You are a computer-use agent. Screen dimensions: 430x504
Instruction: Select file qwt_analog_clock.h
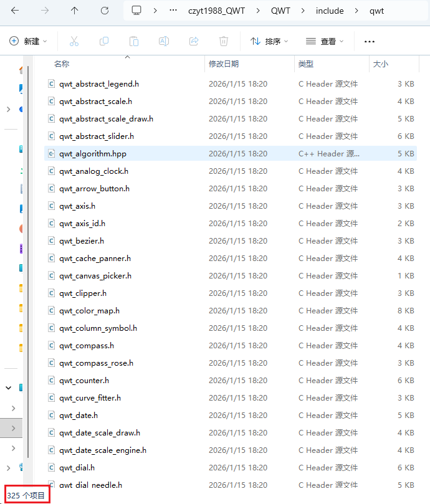pyautogui.click(x=231, y=171)
